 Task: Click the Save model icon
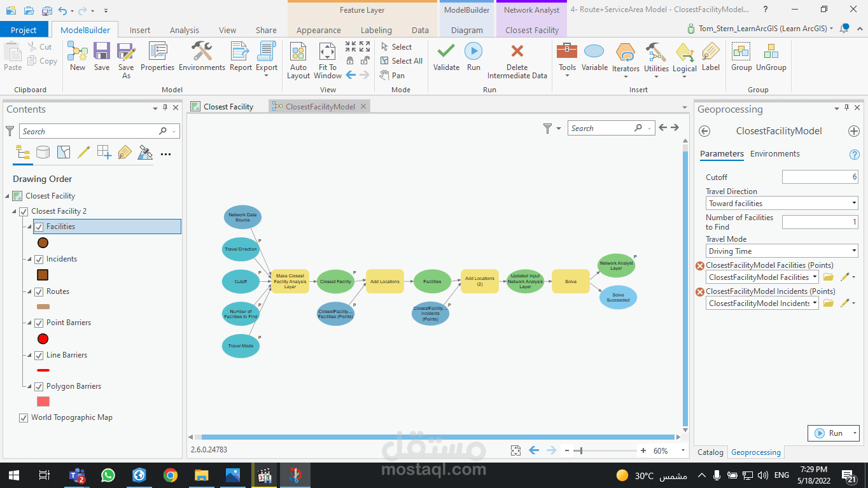[x=102, y=56]
